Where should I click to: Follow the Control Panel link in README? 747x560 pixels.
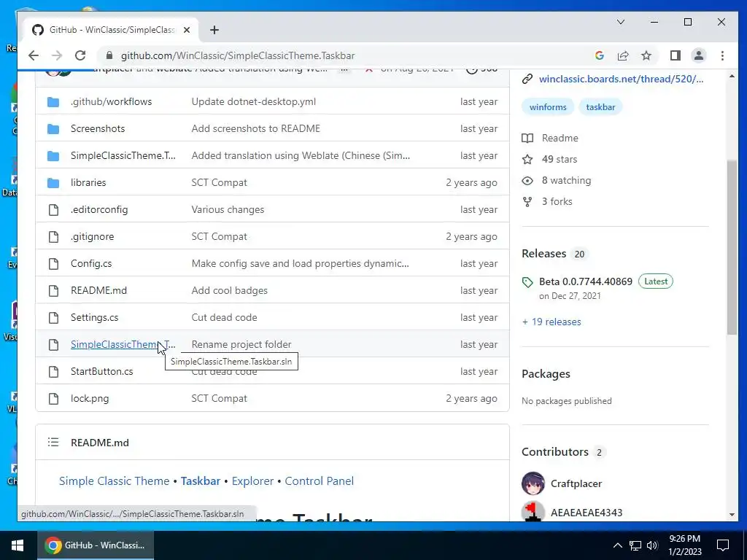click(x=320, y=481)
